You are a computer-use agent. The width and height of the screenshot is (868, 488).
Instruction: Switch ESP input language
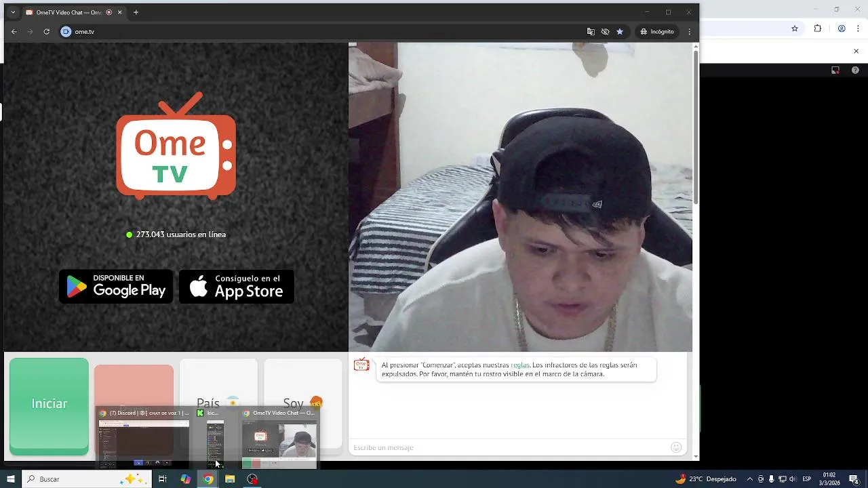tap(807, 479)
